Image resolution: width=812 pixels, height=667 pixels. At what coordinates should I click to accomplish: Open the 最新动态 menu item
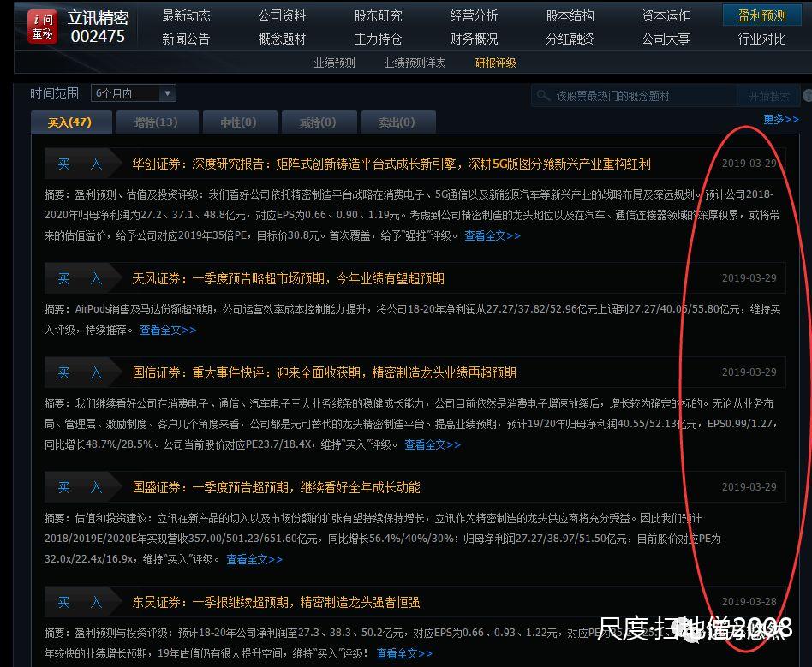(x=186, y=15)
